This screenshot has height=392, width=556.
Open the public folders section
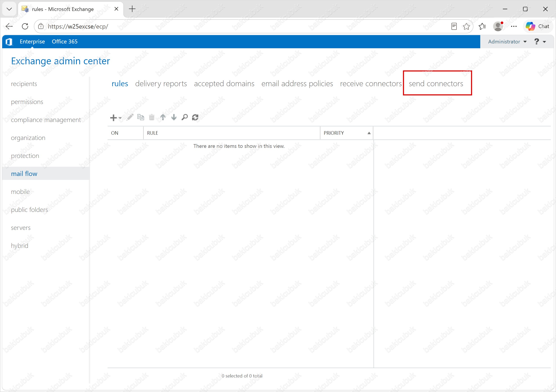point(30,210)
